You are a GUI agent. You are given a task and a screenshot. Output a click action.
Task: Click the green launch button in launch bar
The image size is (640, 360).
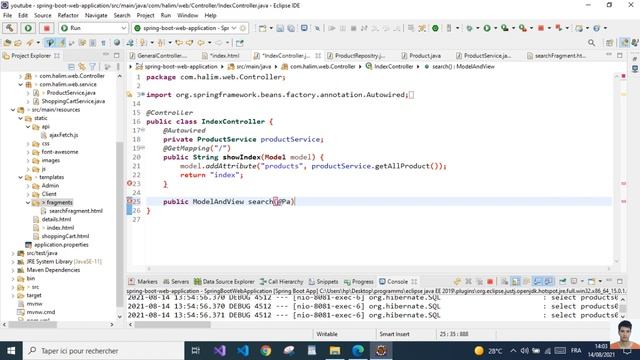(x=28, y=28)
